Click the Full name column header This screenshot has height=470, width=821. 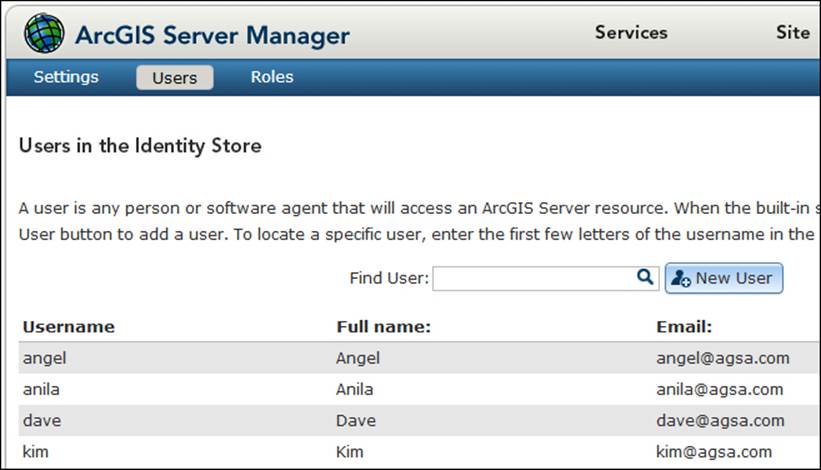(x=383, y=327)
